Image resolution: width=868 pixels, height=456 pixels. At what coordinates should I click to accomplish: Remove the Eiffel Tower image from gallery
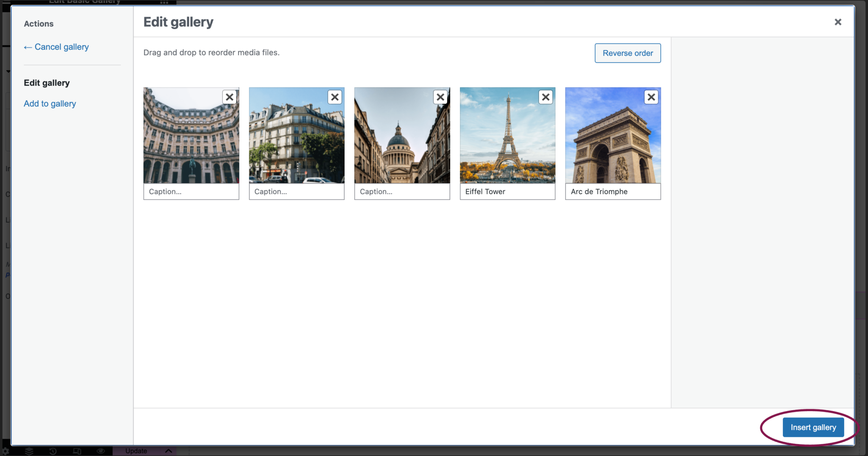click(x=545, y=97)
